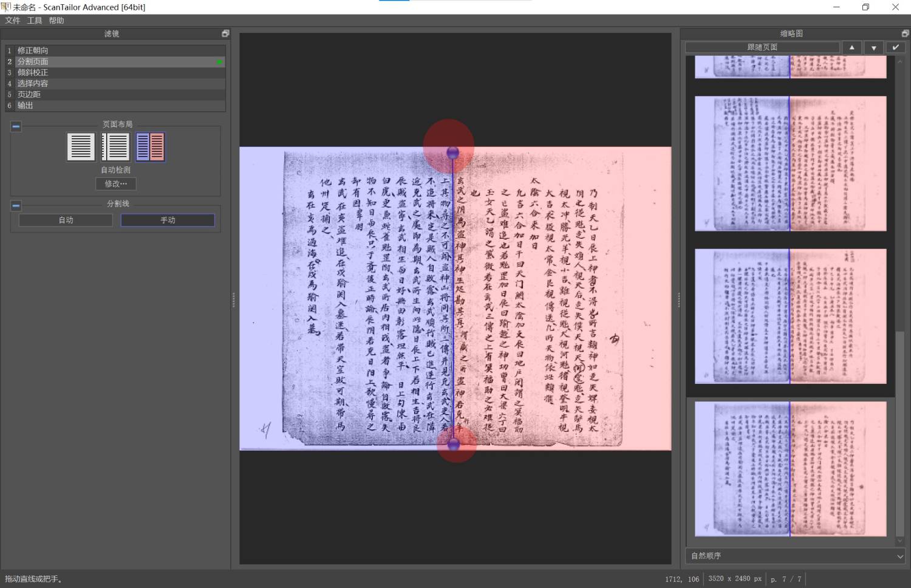Image resolution: width=911 pixels, height=588 pixels.
Task: Click the top handle of the split line
Action: pyautogui.click(x=452, y=152)
